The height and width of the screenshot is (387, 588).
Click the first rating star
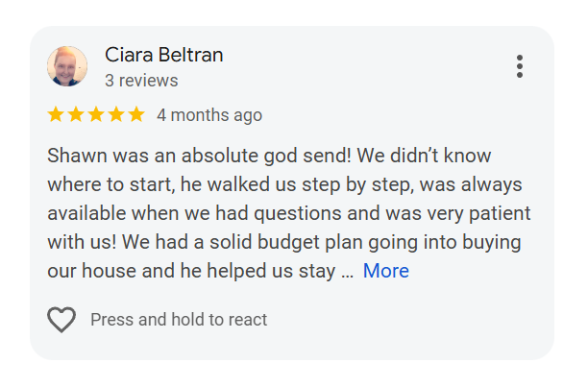pos(56,115)
